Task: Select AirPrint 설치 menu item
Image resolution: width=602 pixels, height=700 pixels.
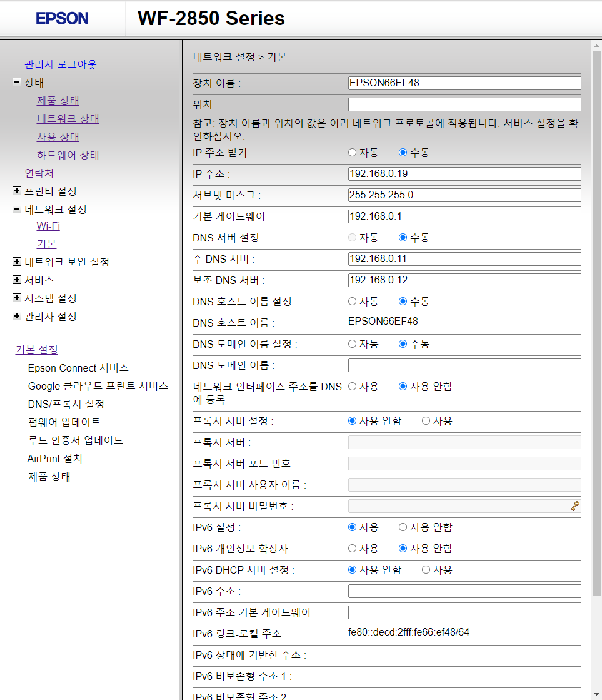Action: tap(55, 459)
